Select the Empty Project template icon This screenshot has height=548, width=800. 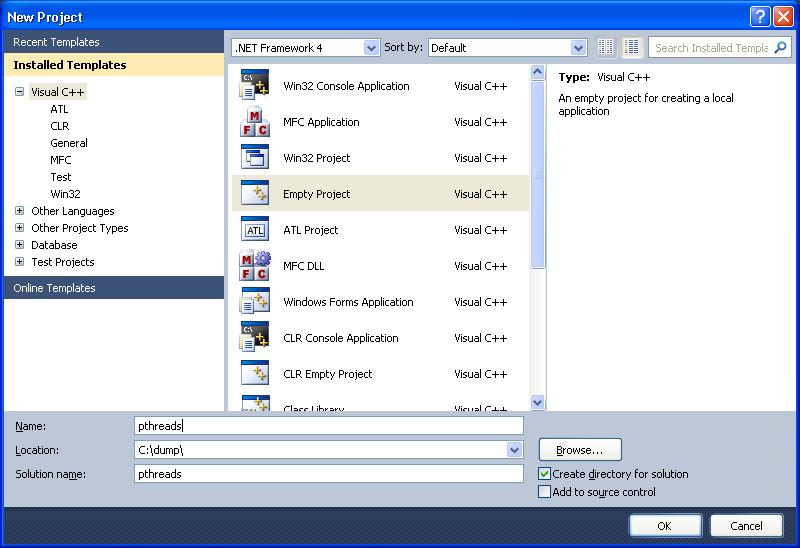[x=255, y=193]
